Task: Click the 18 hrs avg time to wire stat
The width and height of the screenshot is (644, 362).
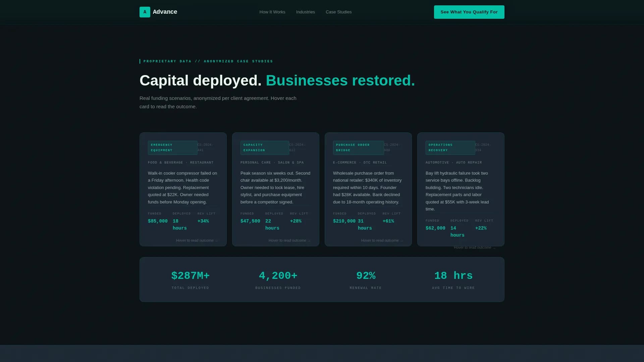Action: (453, 275)
